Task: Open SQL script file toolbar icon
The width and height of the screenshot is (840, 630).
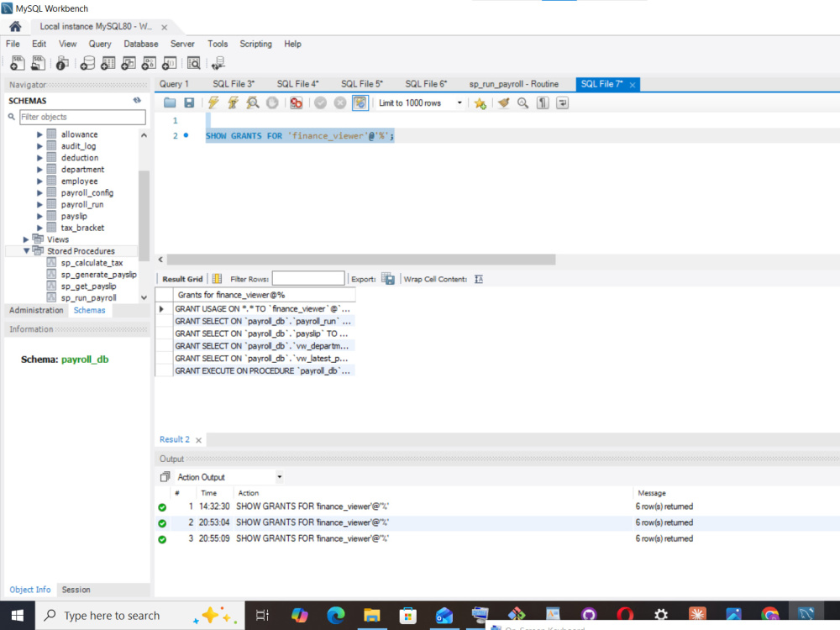Action: coord(38,63)
